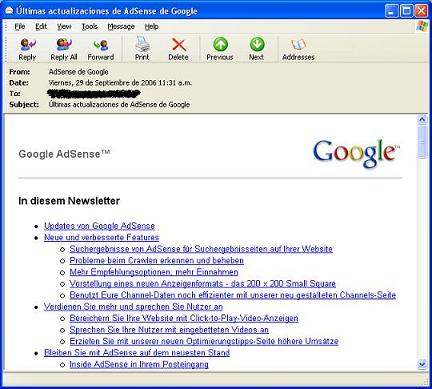Open link 'Inside AdSense in Ihrem Posteingang'
This screenshot has width=432, height=389.
[x=139, y=364]
